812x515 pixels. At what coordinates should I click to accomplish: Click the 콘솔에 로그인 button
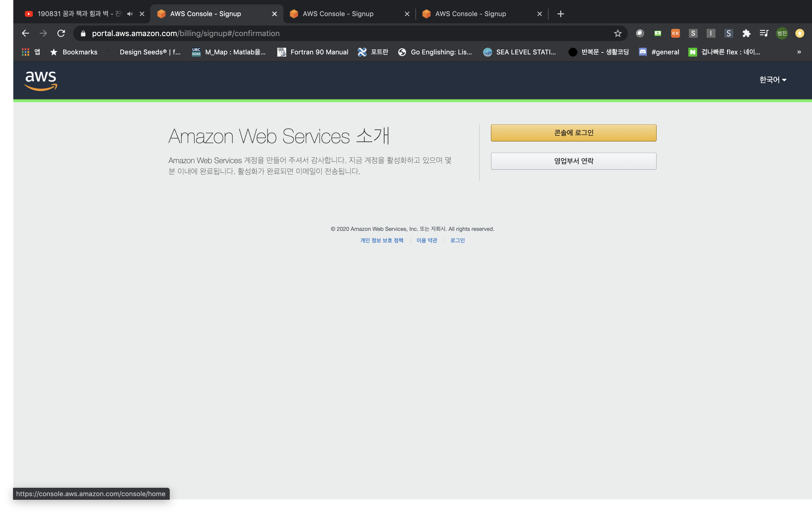573,133
